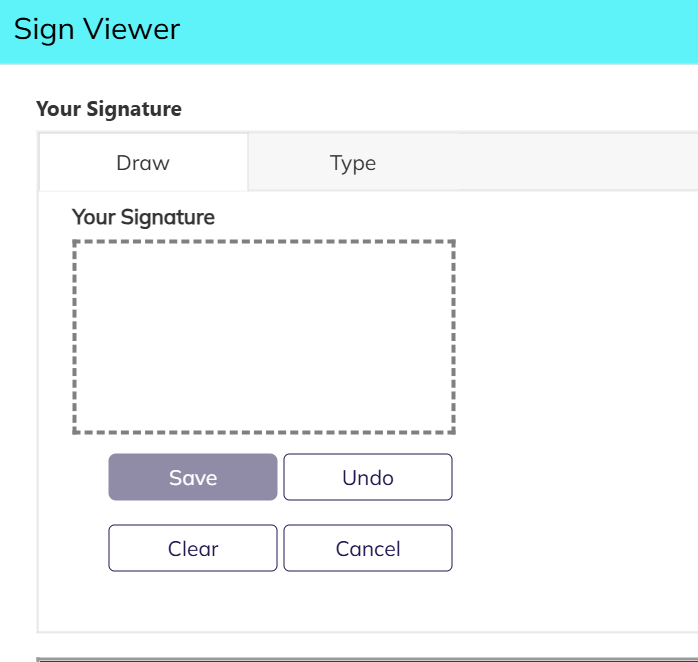Store the drawn signature
The image size is (698, 662).
pos(193,477)
